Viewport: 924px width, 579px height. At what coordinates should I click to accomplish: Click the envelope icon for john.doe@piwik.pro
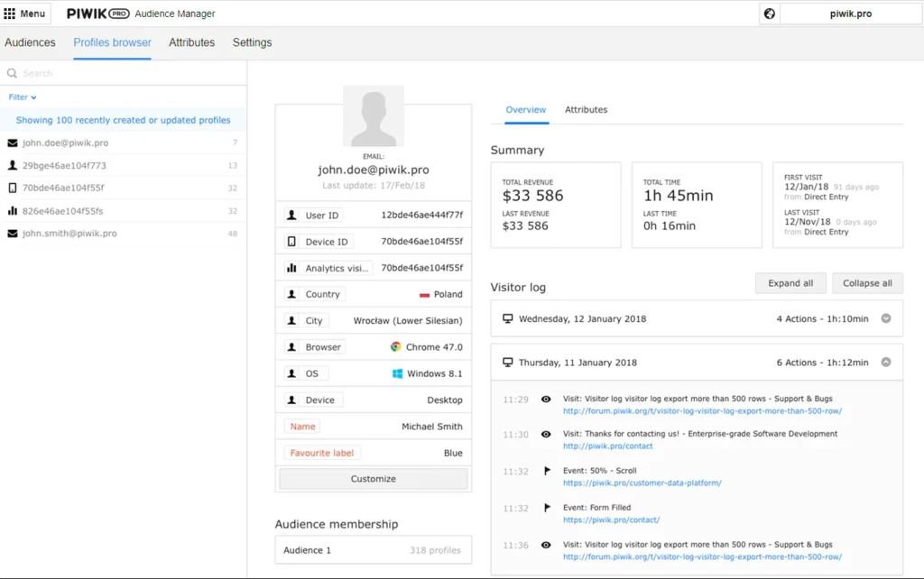[13, 143]
